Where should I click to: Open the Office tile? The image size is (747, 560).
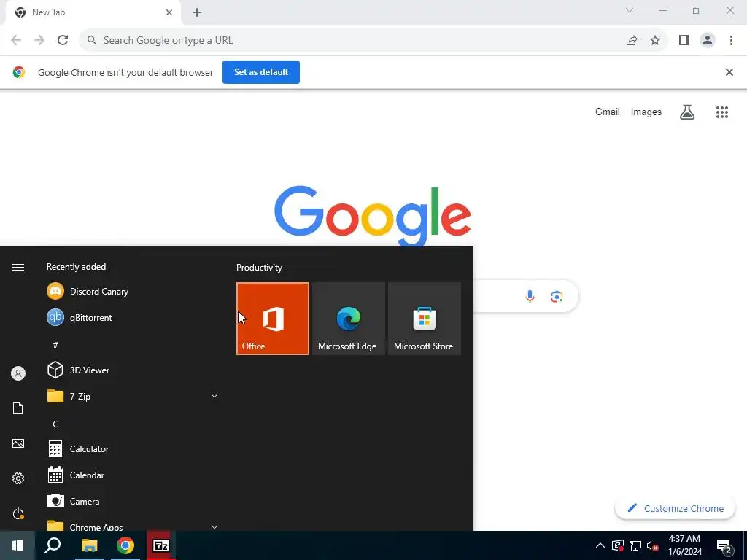coord(273,319)
